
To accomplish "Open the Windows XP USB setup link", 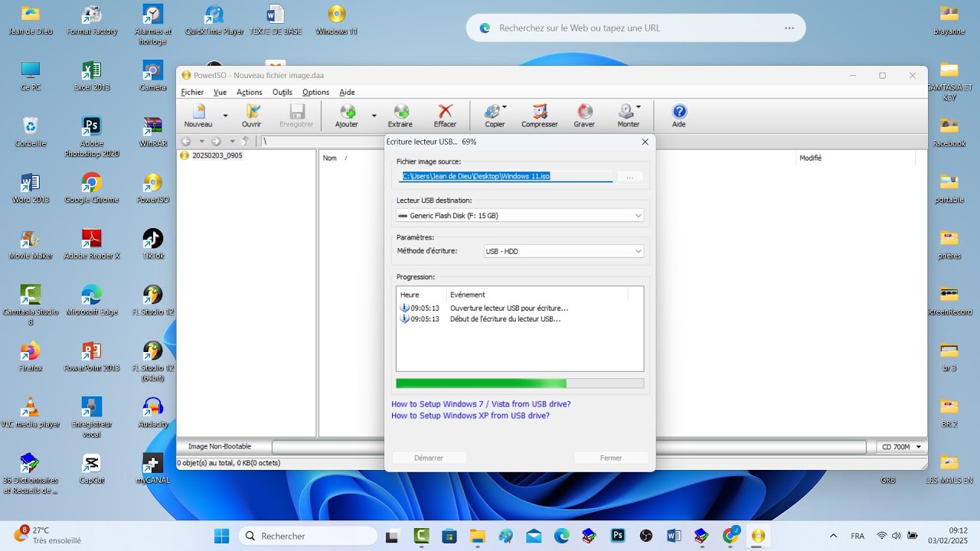I will (x=470, y=416).
